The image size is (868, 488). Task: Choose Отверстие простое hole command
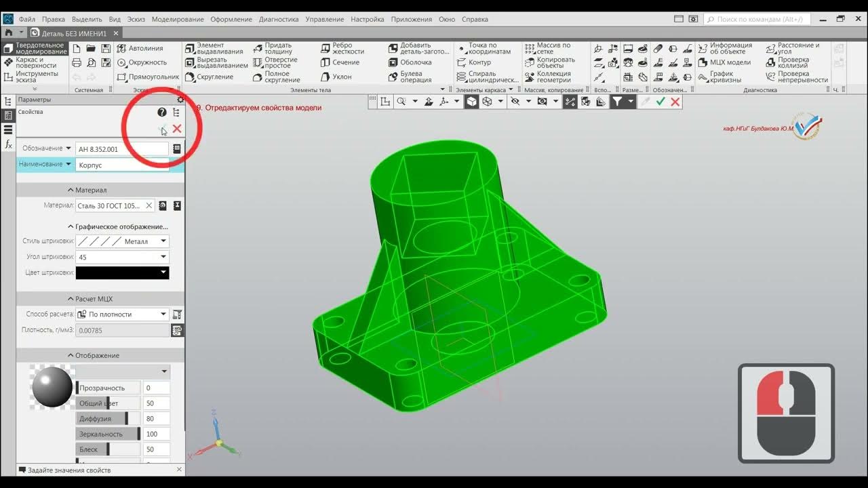[x=275, y=62]
